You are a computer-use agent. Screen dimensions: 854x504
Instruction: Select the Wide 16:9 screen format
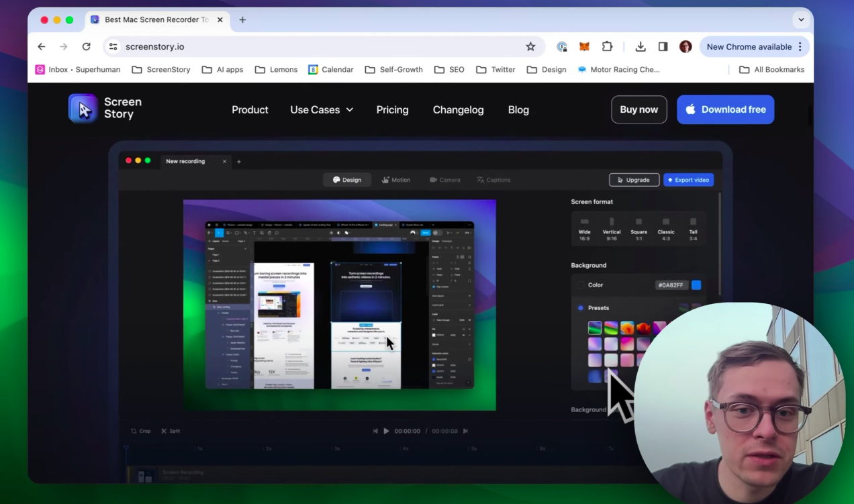click(585, 228)
